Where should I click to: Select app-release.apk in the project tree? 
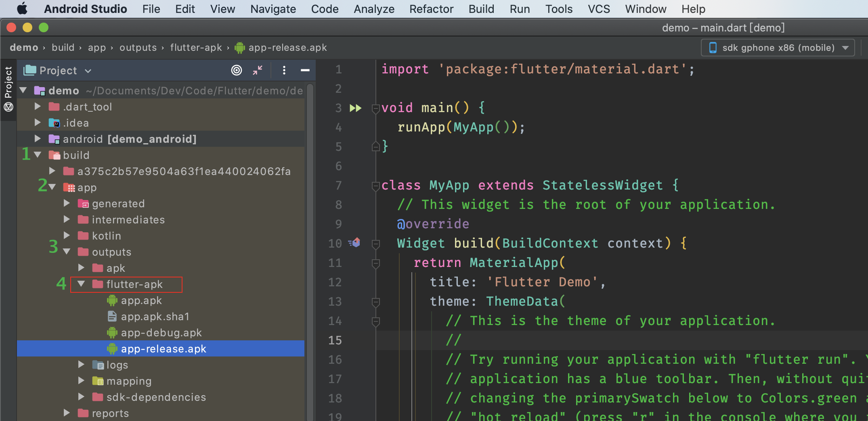(x=161, y=349)
